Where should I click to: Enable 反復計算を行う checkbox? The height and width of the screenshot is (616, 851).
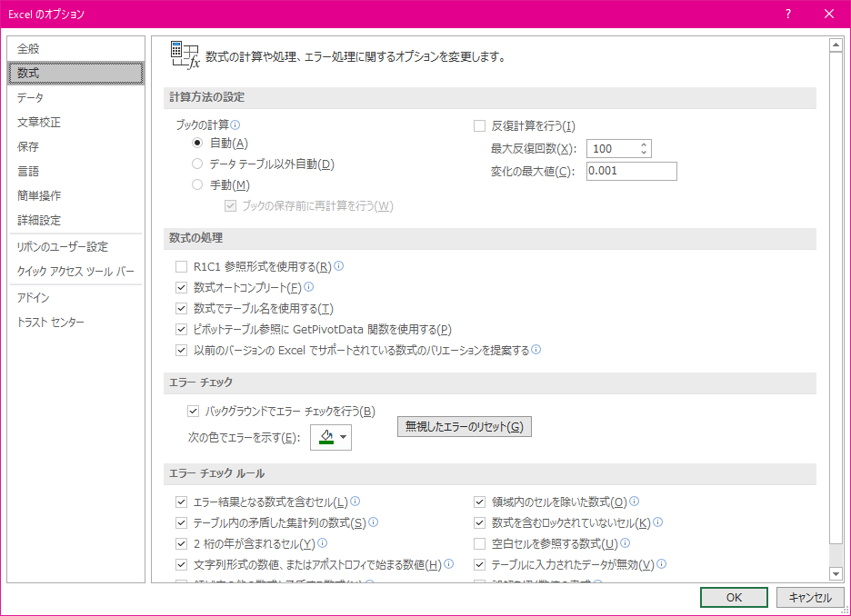[479, 125]
